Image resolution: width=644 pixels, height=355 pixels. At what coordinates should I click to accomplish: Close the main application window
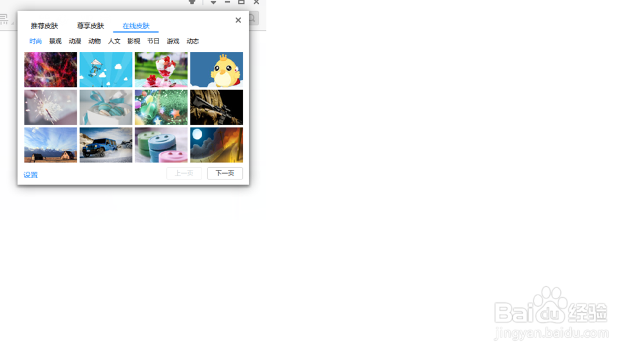click(256, 2)
